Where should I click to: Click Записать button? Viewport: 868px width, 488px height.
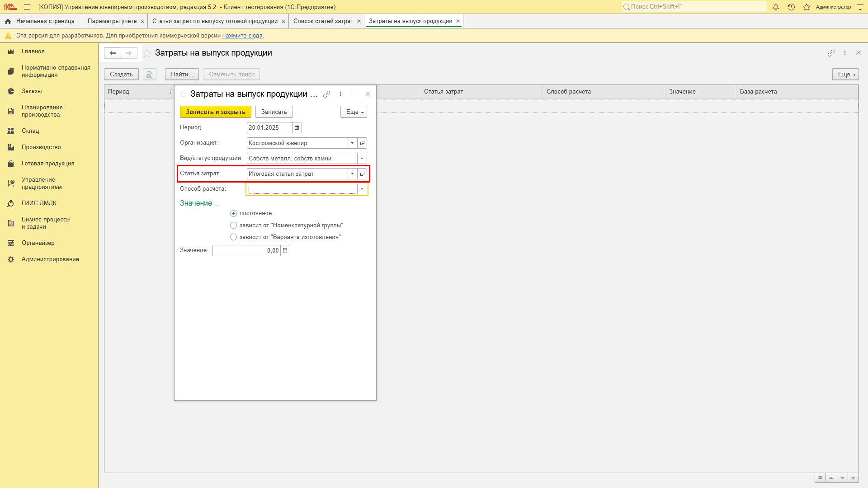pyautogui.click(x=274, y=112)
